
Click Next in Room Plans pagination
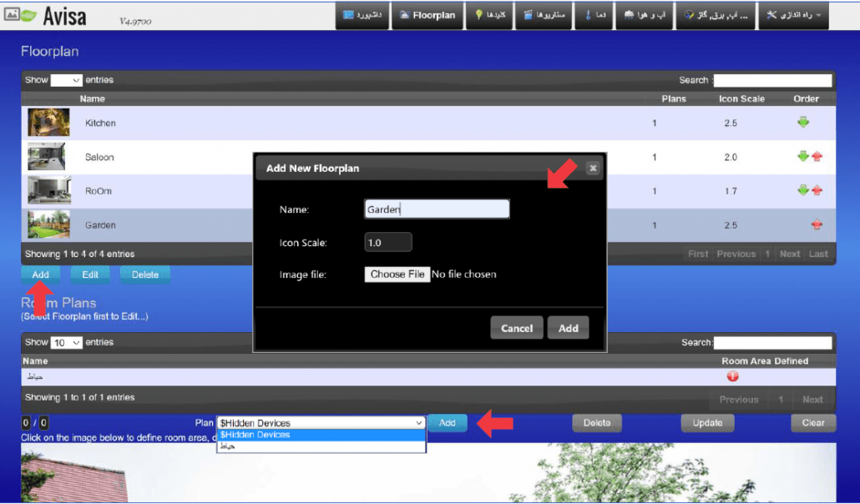tap(812, 400)
